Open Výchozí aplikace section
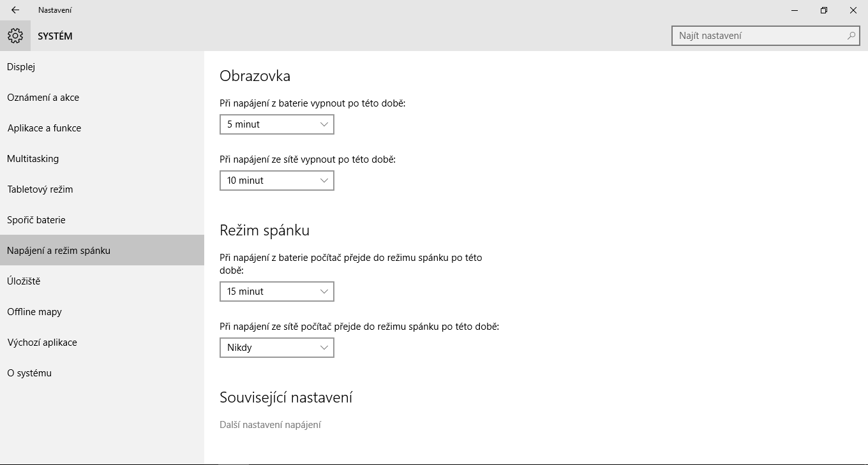Image resolution: width=868 pixels, height=465 pixels. [x=42, y=343]
